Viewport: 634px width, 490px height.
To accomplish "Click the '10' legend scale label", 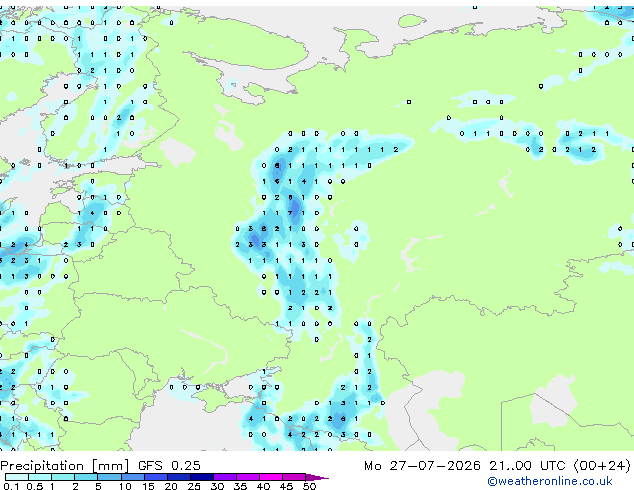I will point(125,486).
